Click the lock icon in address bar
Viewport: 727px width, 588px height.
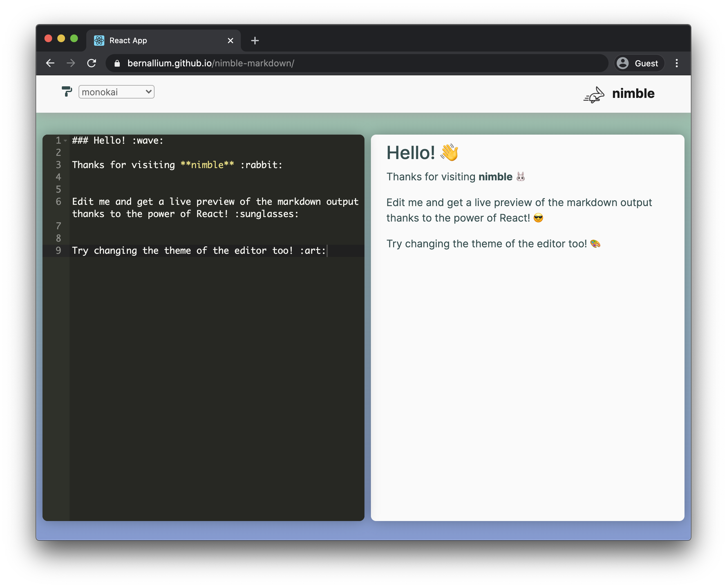[117, 63]
